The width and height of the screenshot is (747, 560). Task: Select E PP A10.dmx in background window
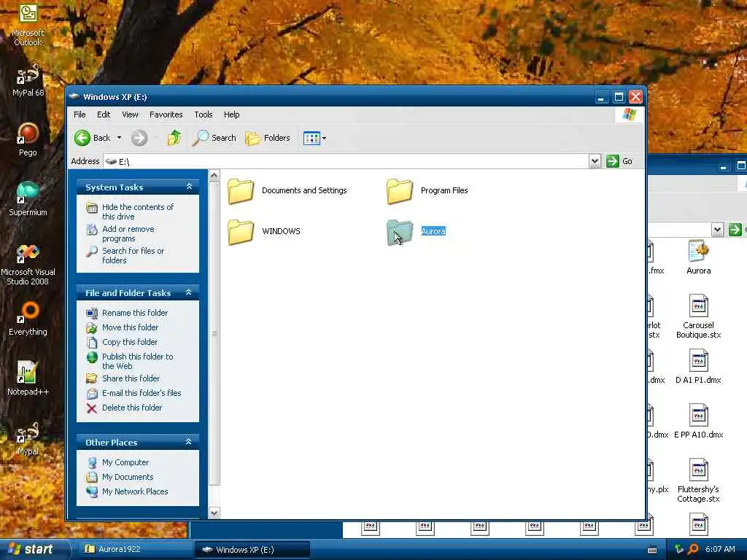(698, 421)
